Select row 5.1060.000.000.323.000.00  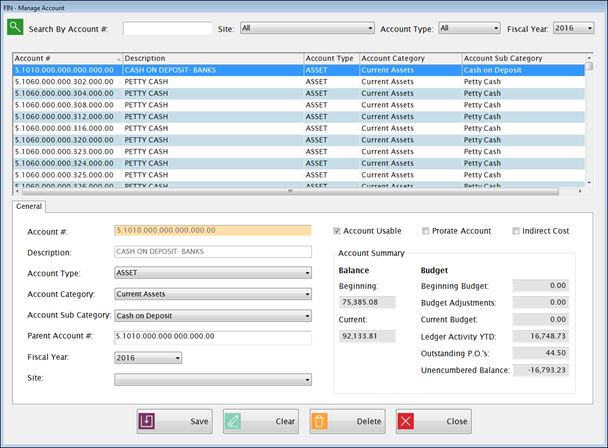(299, 152)
